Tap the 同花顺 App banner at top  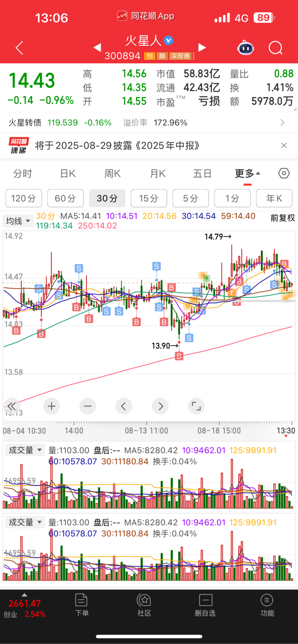point(146,16)
